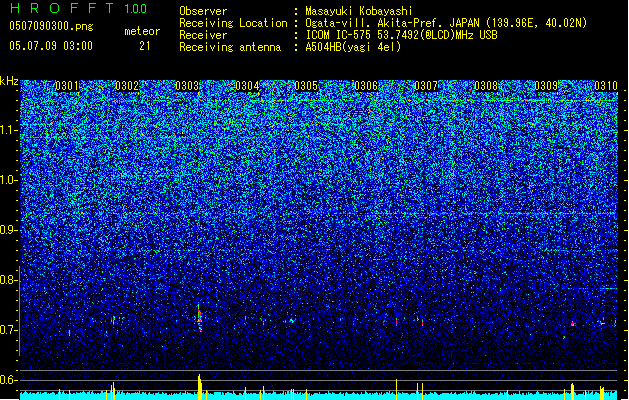Click the meteor echo near 0302 at 0.72 kHz

click(113, 320)
